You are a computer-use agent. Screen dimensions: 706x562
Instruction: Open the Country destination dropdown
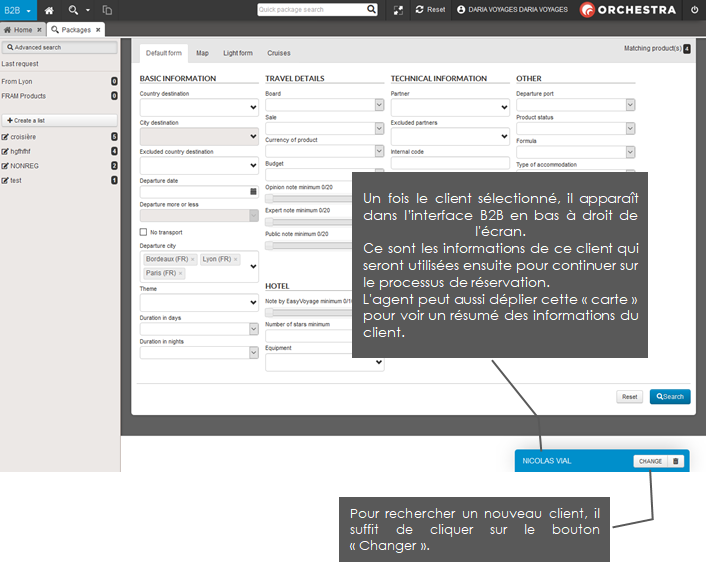pyautogui.click(x=199, y=107)
